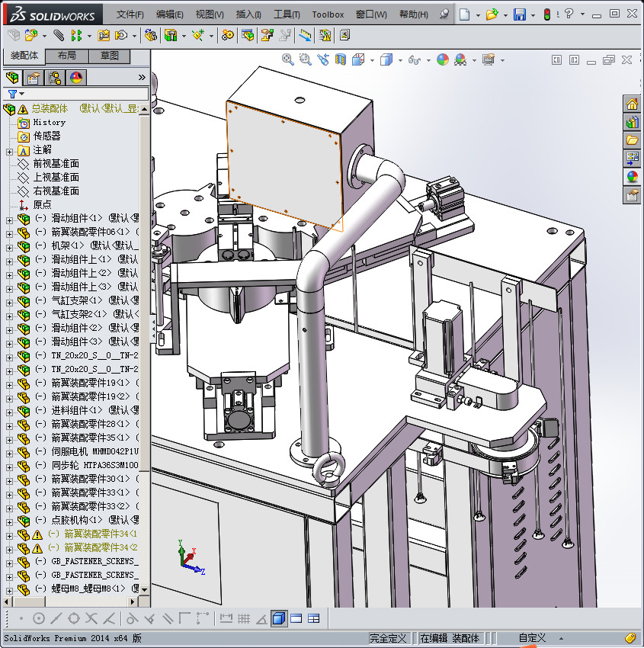
Task: Click the Zoom to Fit magnifier icon
Action: point(288,59)
